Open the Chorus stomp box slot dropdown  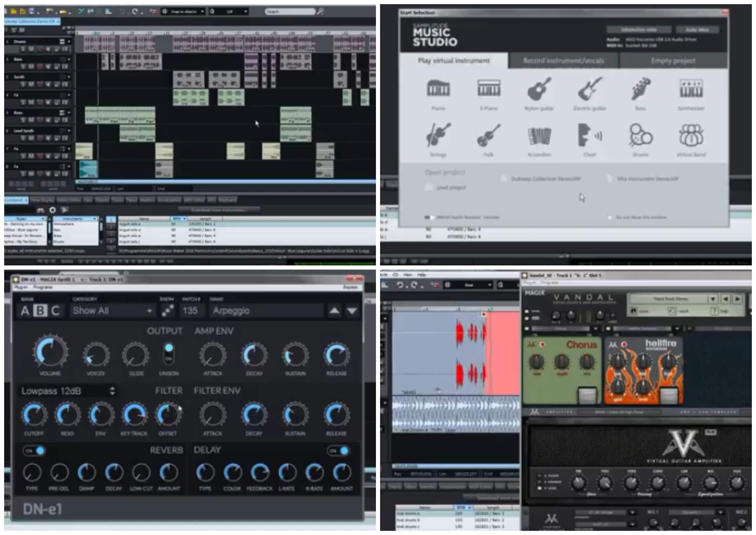[x=595, y=329]
